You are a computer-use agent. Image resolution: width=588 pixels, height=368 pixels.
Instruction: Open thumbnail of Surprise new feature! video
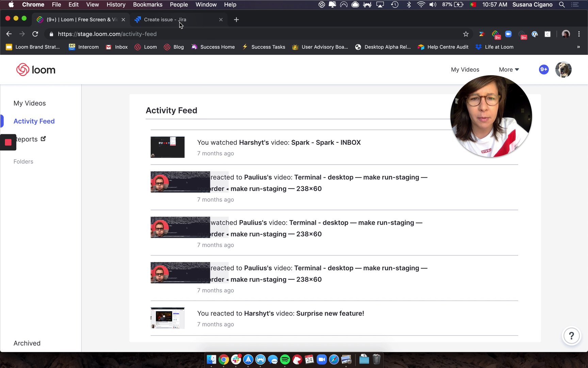pyautogui.click(x=167, y=318)
